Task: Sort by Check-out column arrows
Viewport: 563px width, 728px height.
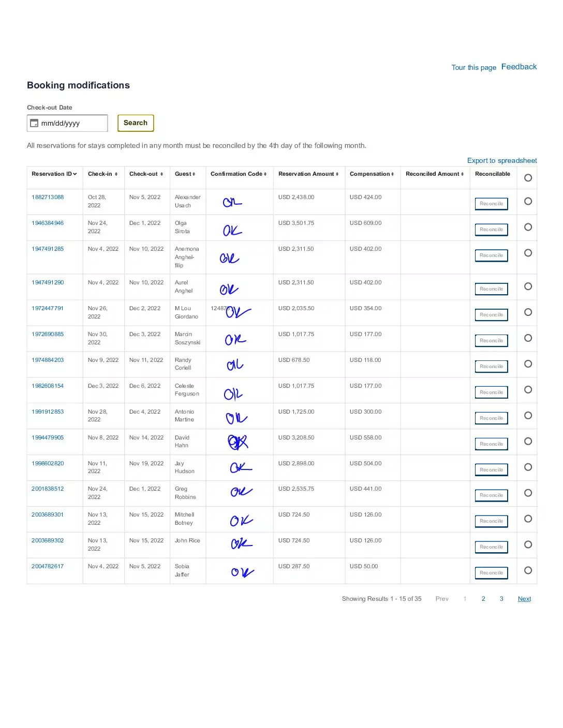Action: click(161, 174)
